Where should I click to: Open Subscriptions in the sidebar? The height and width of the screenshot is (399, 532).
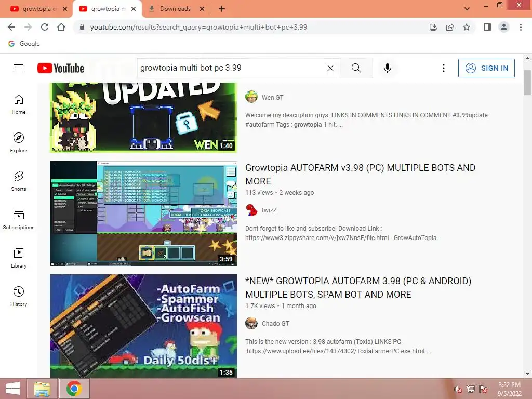[19, 220]
